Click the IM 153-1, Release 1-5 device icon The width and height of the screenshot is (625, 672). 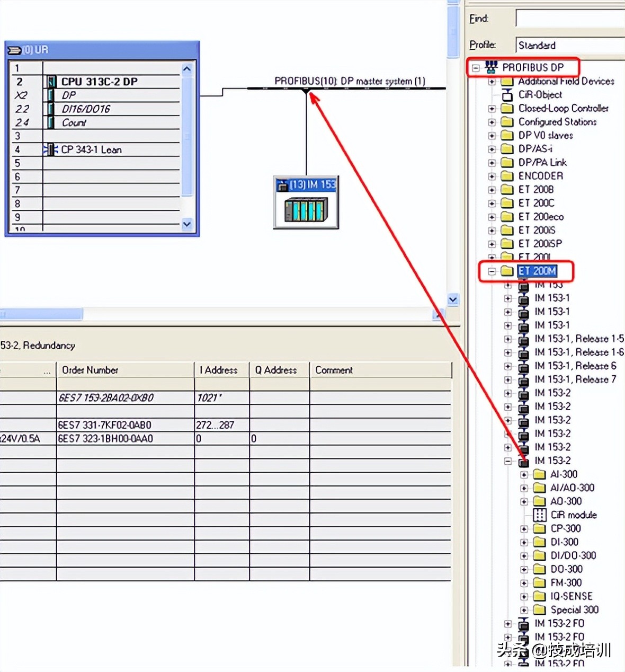(523, 339)
